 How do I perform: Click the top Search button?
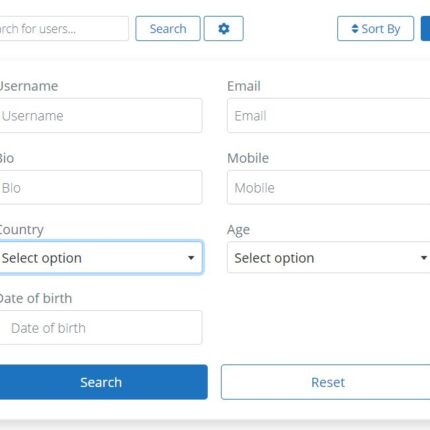(x=168, y=29)
